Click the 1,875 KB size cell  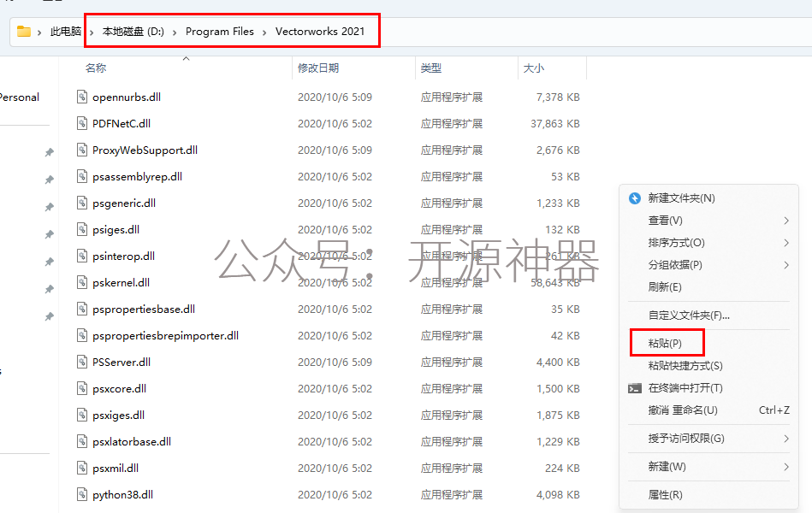[x=558, y=416]
